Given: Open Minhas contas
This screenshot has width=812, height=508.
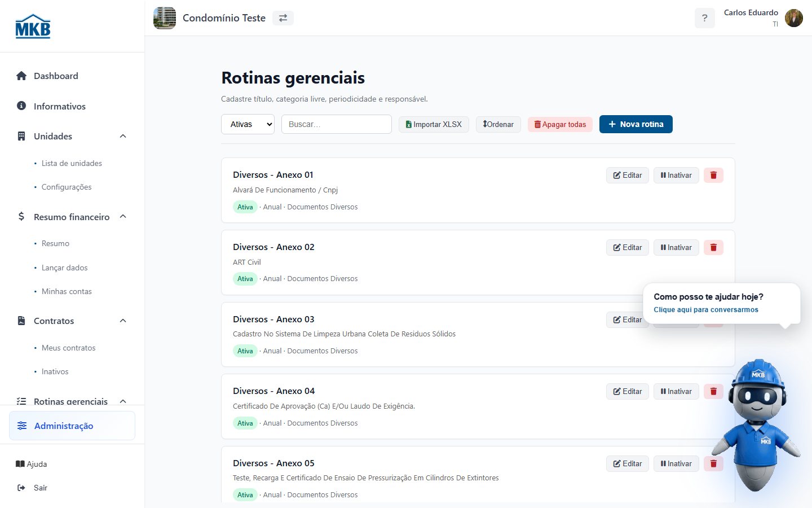Looking at the screenshot, I should pos(67,291).
